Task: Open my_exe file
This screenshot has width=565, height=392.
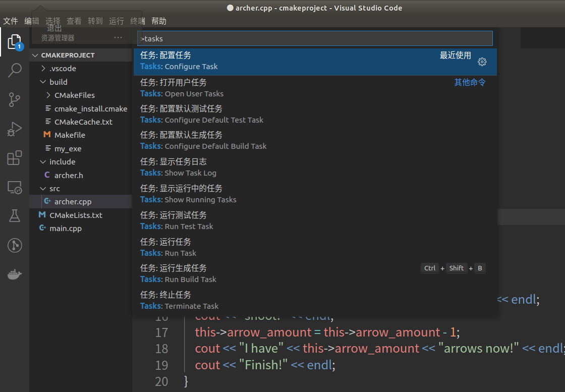Action: (x=81, y=148)
